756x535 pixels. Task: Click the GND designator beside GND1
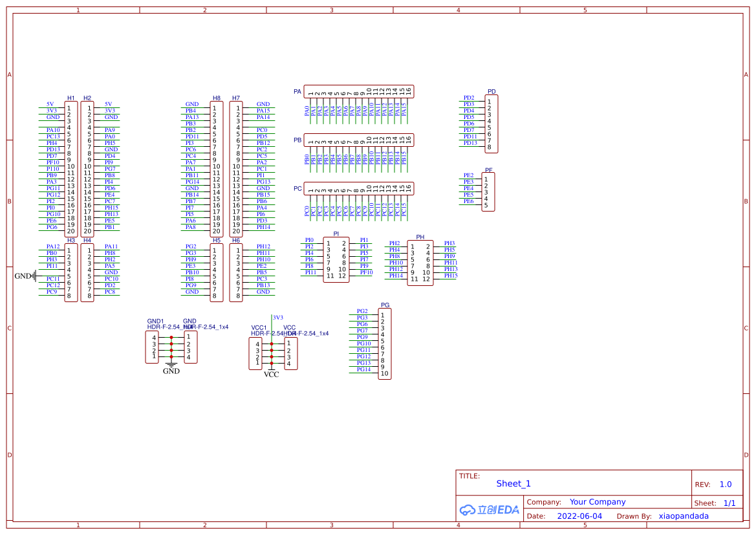tap(189, 322)
